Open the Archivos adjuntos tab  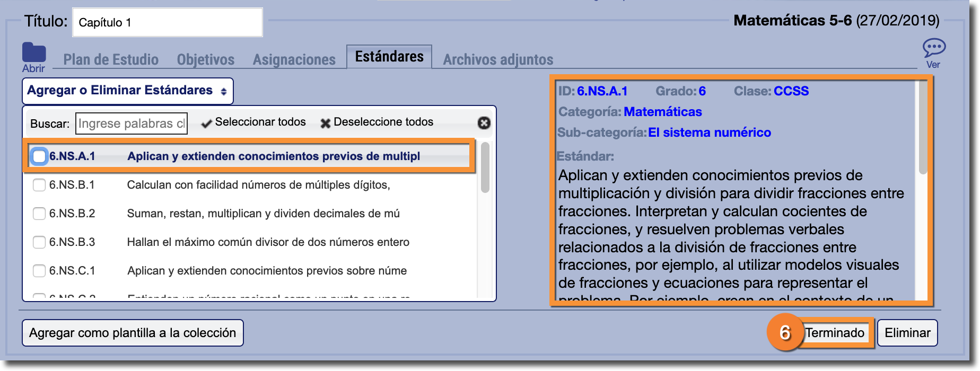tap(498, 59)
